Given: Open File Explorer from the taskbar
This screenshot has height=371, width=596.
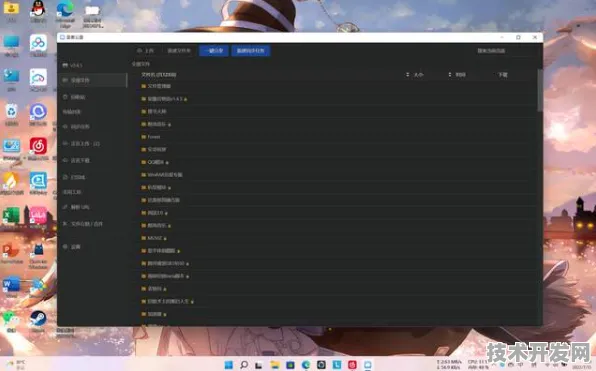Looking at the screenshot, I should tap(275, 365).
